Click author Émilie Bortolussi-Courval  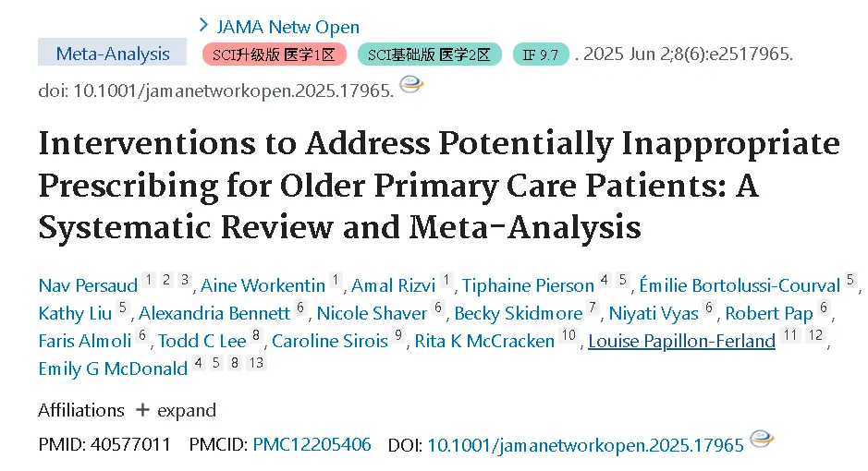click(x=740, y=285)
